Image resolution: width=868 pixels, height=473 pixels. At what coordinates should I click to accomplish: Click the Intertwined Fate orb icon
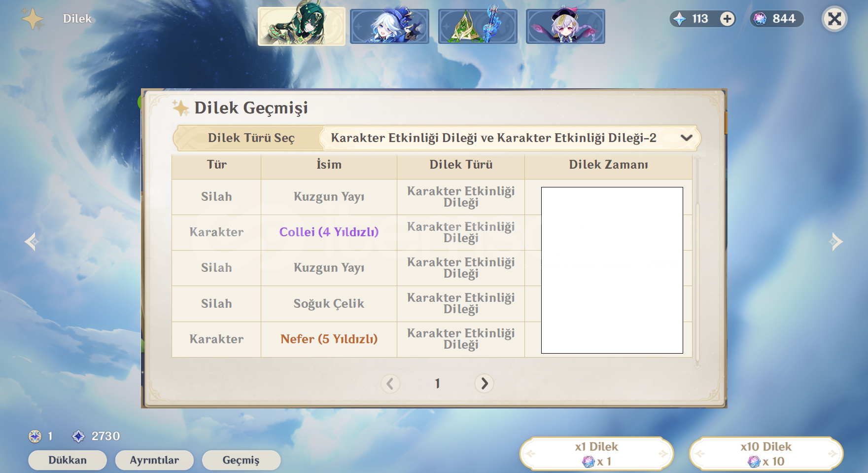[760, 19]
